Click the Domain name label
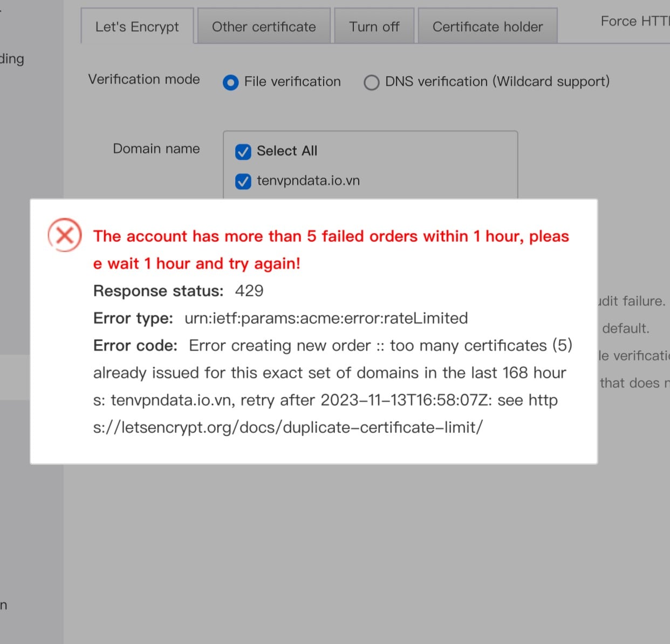This screenshot has width=670, height=644. pyautogui.click(x=156, y=148)
